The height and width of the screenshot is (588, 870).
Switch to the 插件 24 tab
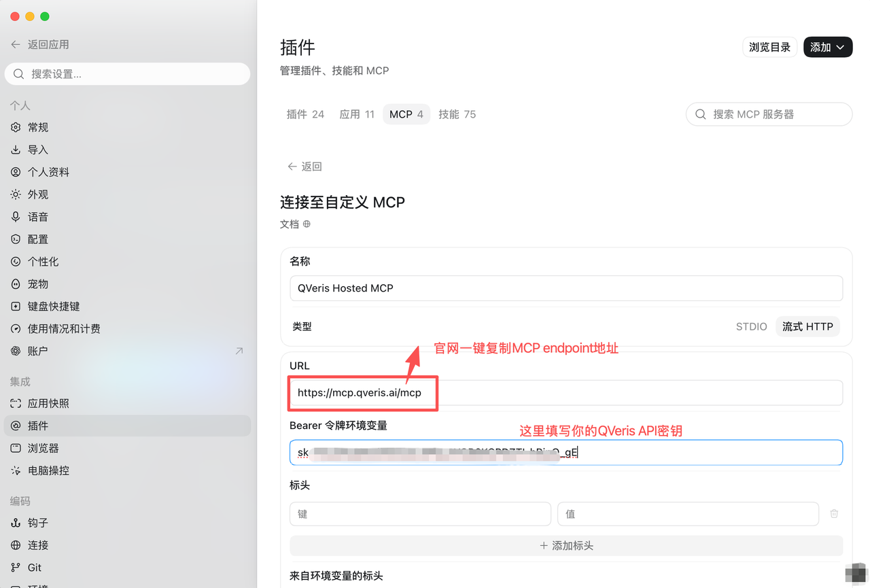305,114
